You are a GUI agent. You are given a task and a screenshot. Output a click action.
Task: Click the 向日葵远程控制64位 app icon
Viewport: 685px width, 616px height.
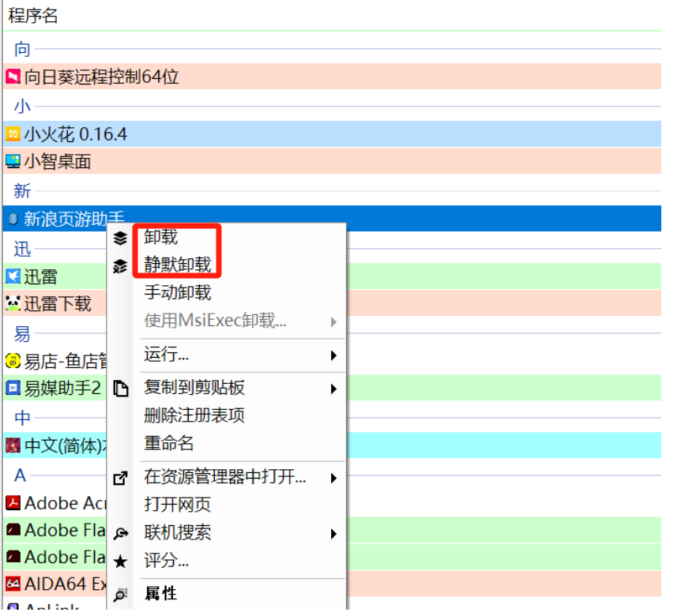coord(13,77)
